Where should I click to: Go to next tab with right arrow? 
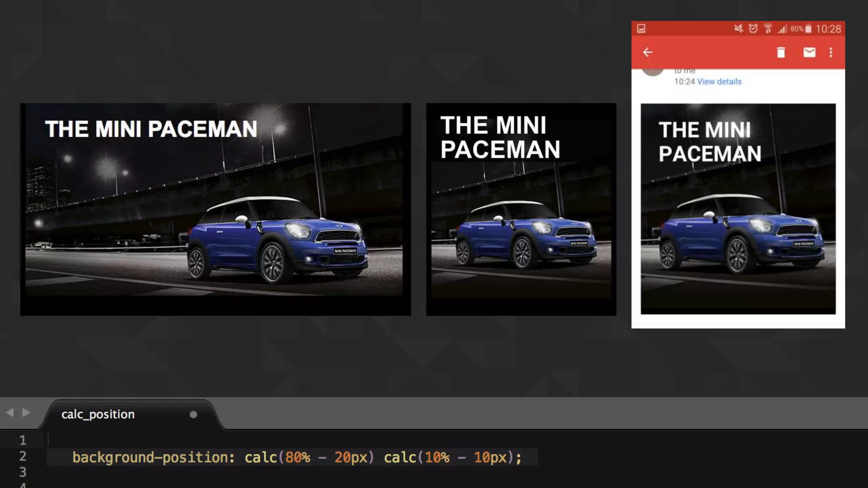(x=26, y=412)
